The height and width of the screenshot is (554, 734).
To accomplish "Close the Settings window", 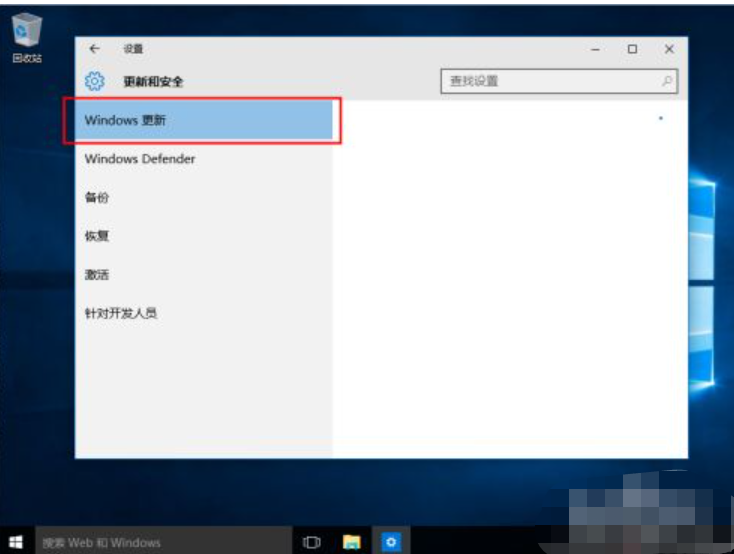I will 669,49.
